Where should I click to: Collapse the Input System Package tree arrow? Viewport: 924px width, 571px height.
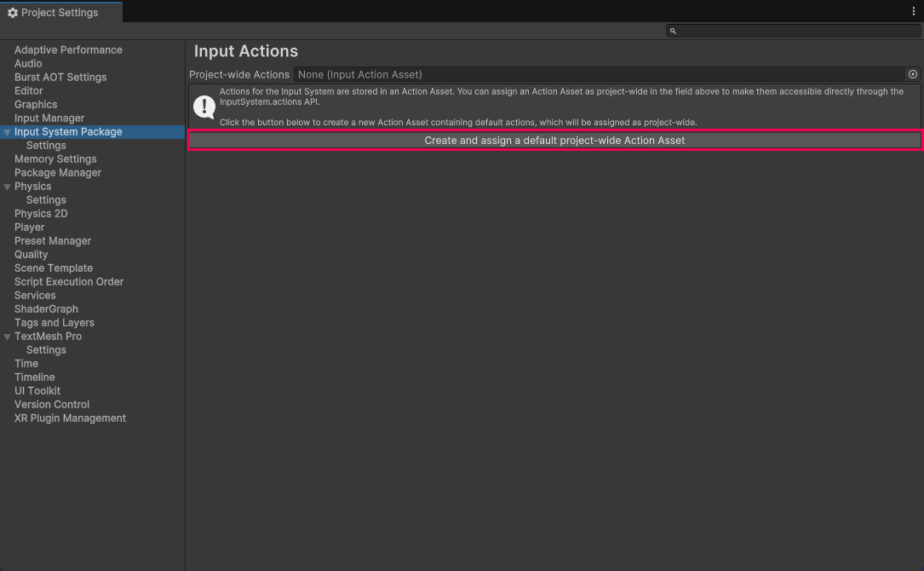pos(8,132)
